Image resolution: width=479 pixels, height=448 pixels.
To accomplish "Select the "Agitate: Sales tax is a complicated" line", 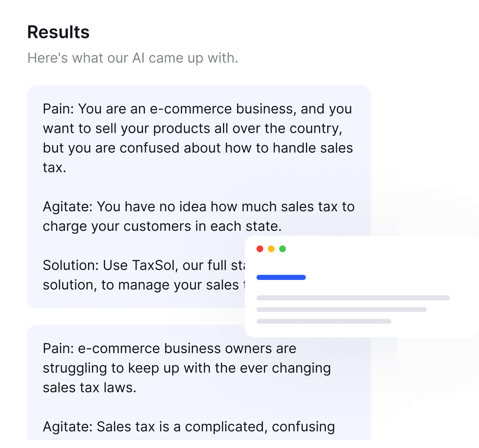I will coord(189,427).
